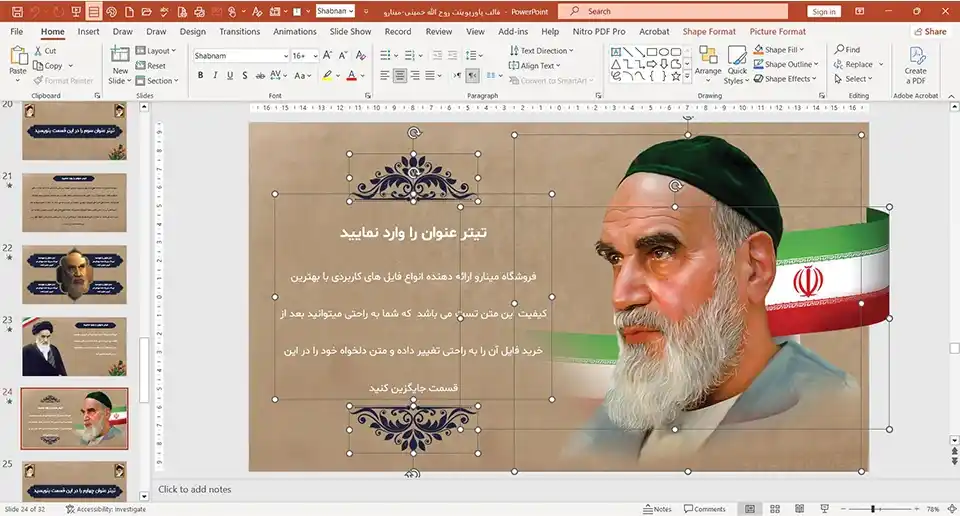960x516 pixels.
Task: Click the Save icon in the title bar
Action: [17, 12]
